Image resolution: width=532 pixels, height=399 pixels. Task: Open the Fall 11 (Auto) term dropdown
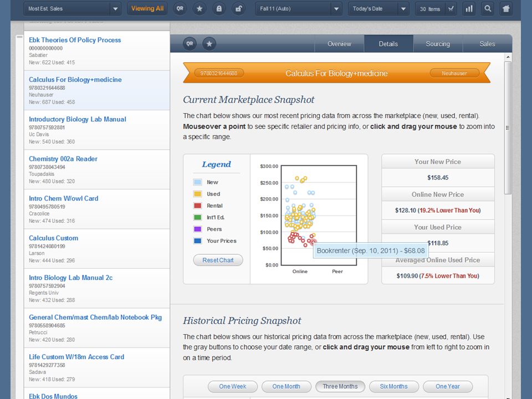[x=298, y=9]
